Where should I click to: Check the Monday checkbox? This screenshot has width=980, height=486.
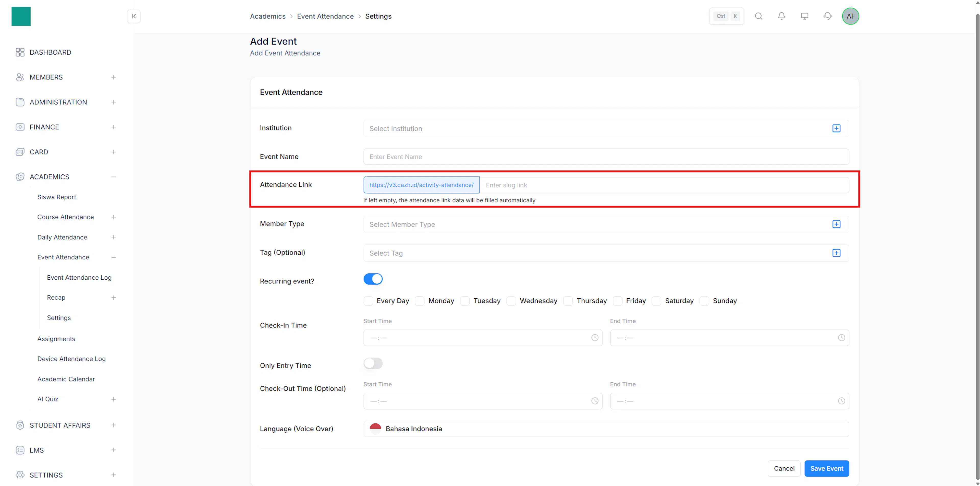[420, 301]
